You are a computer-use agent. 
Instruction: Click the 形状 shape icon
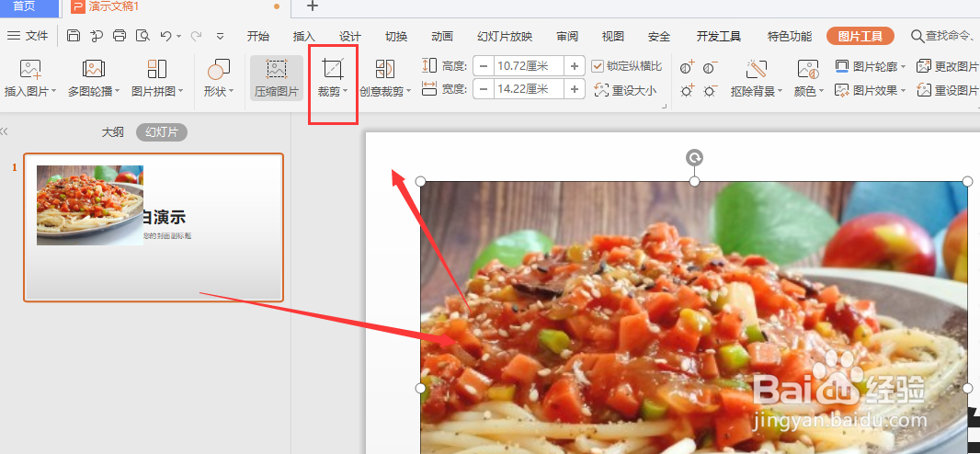(x=219, y=69)
